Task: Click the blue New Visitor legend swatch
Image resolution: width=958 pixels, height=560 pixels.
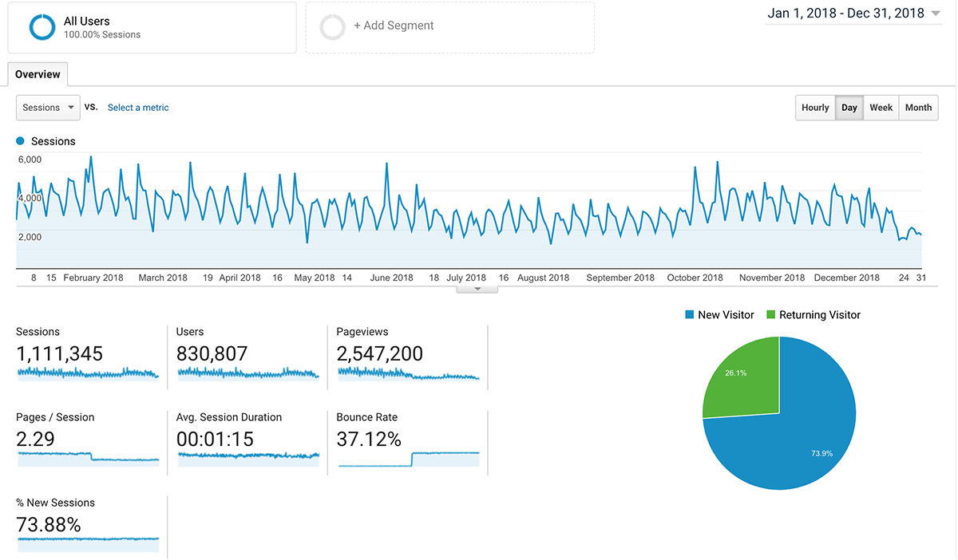Action: [689, 315]
